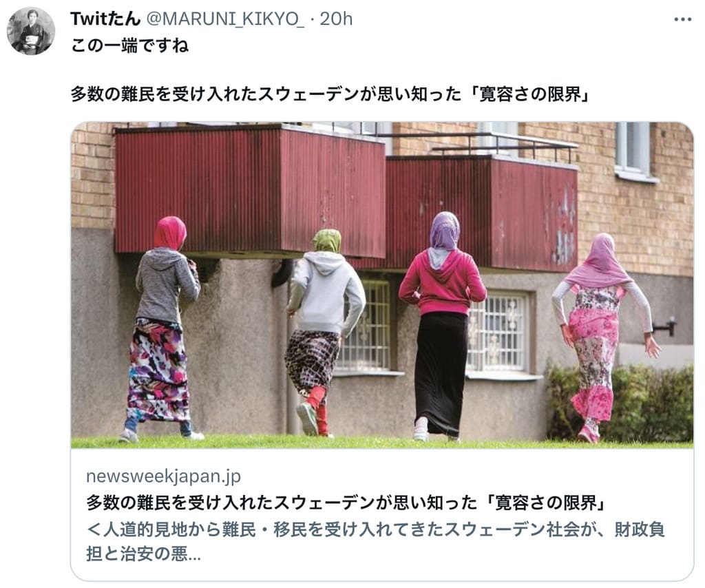The height and width of the screenshot is (588, 705).
Task: Click the Twitたん profile avatar
Action: (31, 31)
